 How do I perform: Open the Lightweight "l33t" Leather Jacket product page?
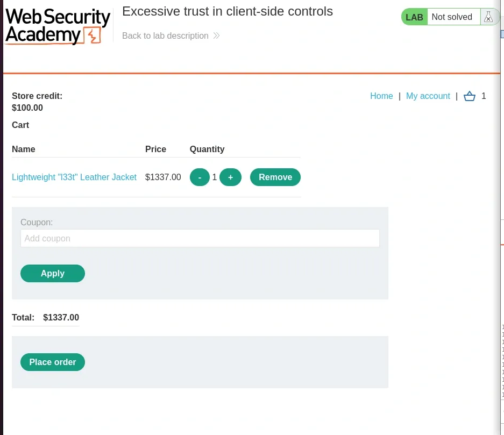[x=74, y=177]
